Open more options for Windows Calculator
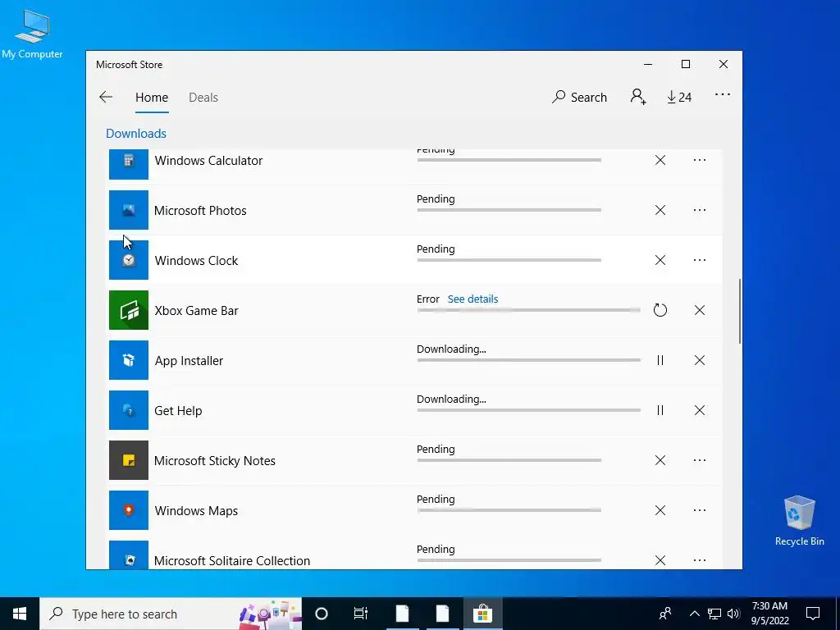The width and height of the screenshot is (840, 630). tap(700, 160)
